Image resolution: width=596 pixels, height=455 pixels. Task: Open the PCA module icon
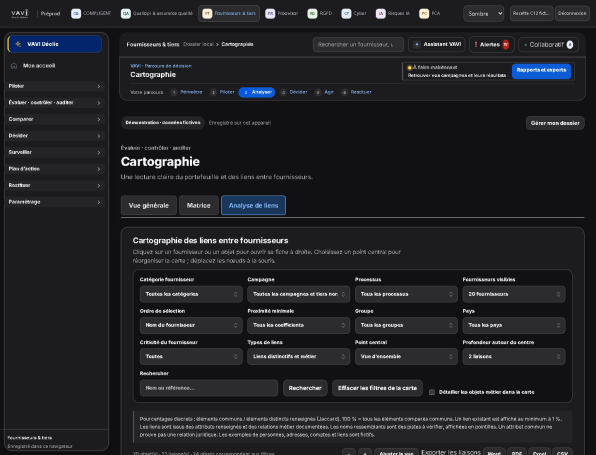[x=424, y=14]
